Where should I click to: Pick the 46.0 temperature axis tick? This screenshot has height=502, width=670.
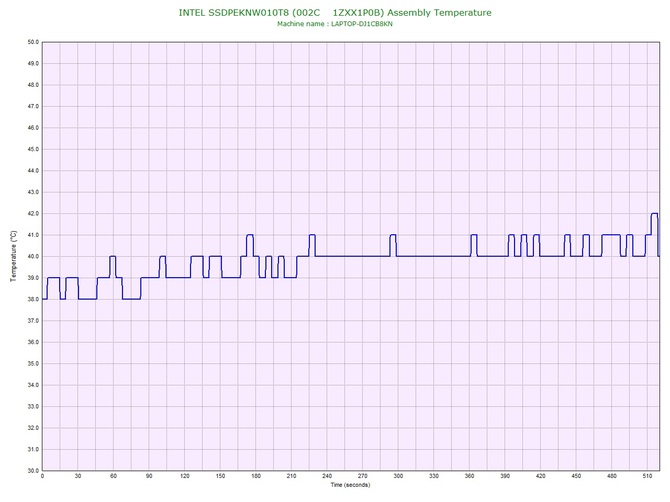(x=33, y=128)
